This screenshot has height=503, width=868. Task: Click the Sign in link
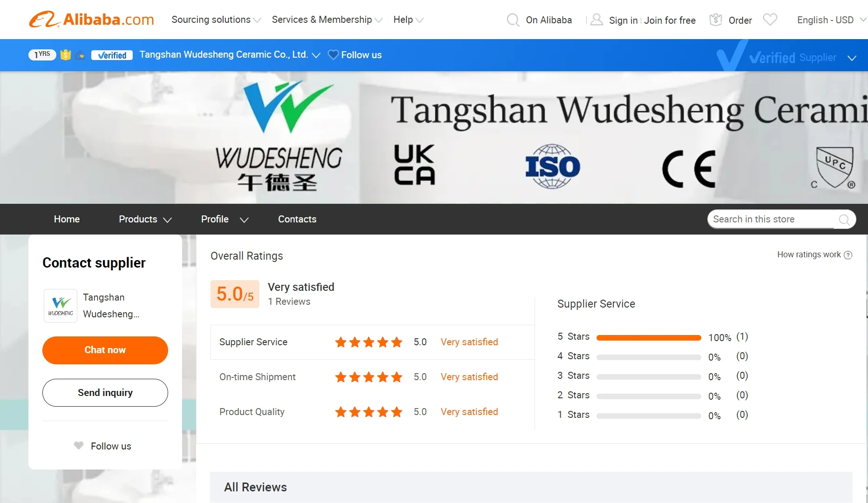tap(623, 20)
